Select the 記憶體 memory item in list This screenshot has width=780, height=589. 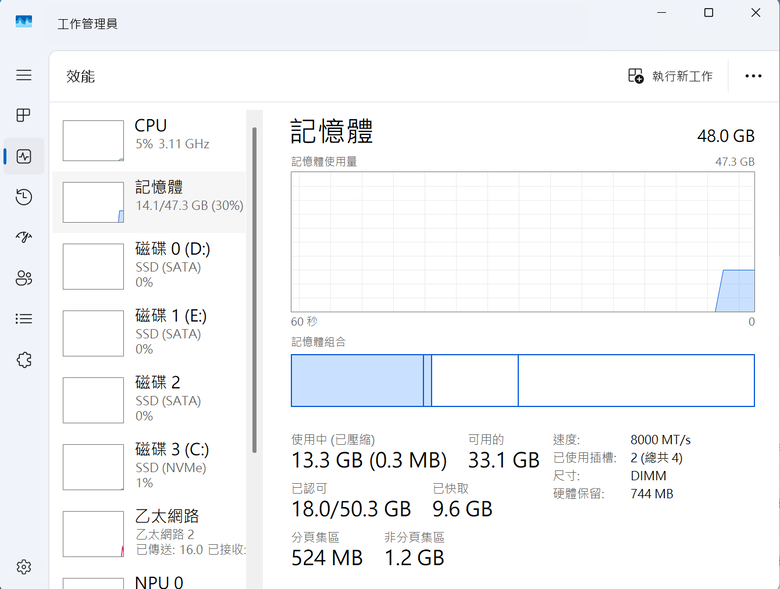click(x=149, y=202)
